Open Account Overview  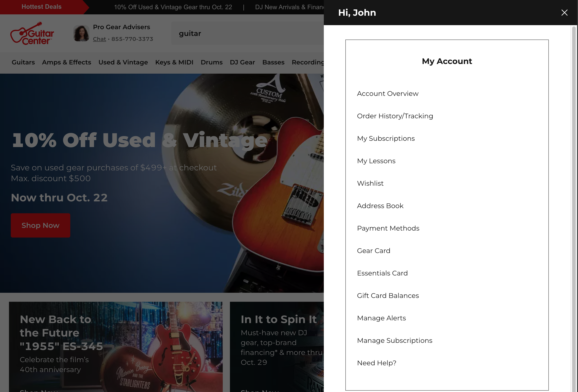pyautogui.click(x=388, y=94)
